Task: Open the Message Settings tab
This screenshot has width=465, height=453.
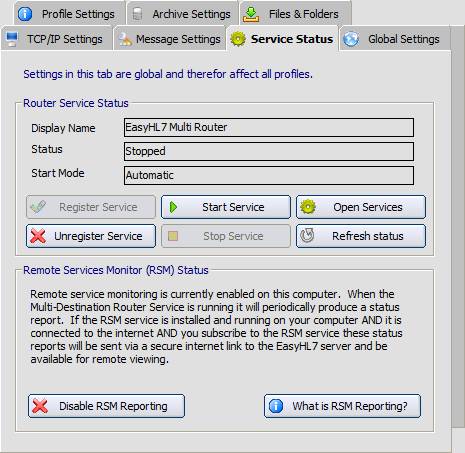Action: (170, 39)
